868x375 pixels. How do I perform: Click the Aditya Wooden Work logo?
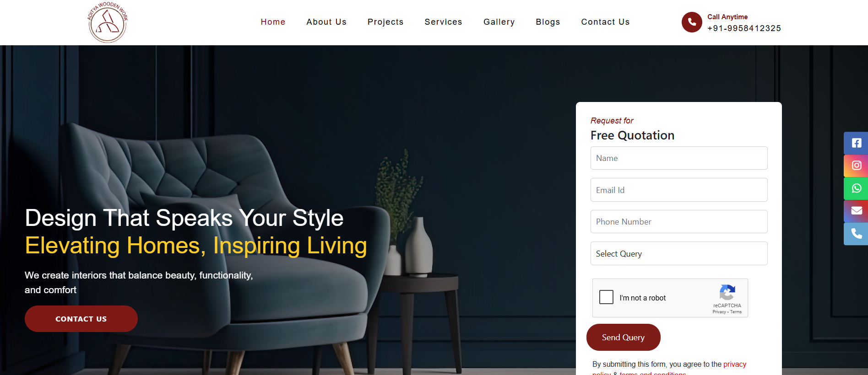click(x=108, y=22)
